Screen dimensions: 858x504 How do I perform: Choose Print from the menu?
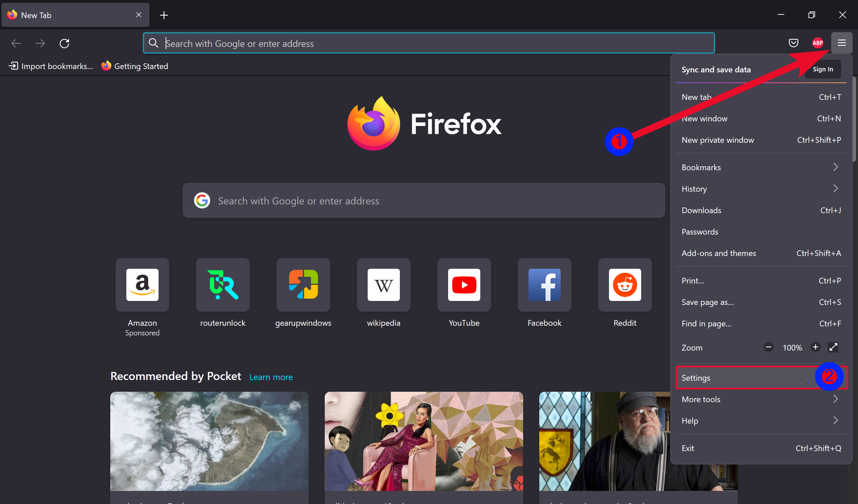pos(761,280)
